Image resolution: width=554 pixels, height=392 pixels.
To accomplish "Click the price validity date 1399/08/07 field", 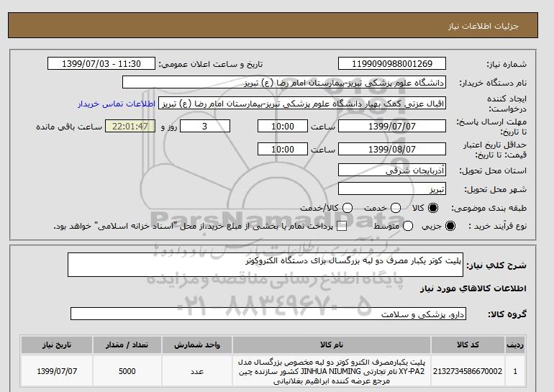I will (x=392, y=149).
